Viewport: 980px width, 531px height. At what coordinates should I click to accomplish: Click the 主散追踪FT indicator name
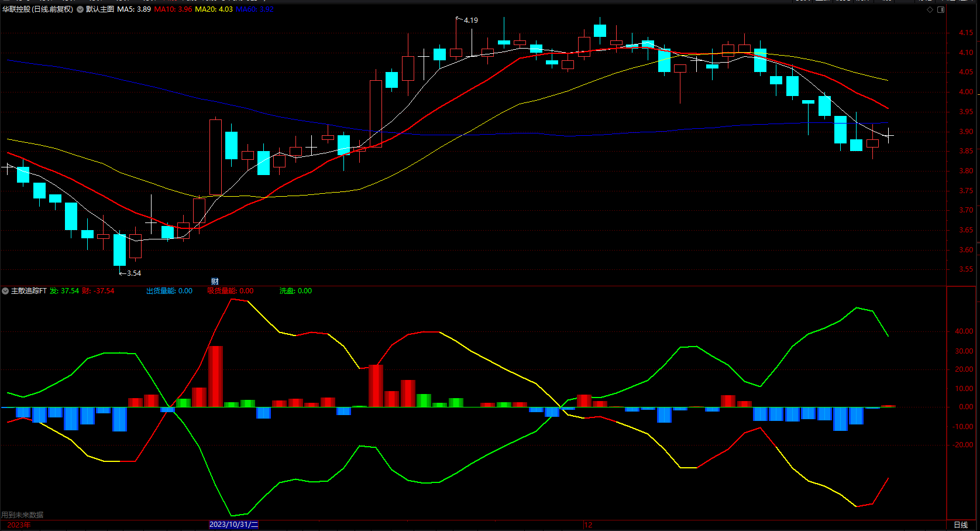tap(29, 291)
